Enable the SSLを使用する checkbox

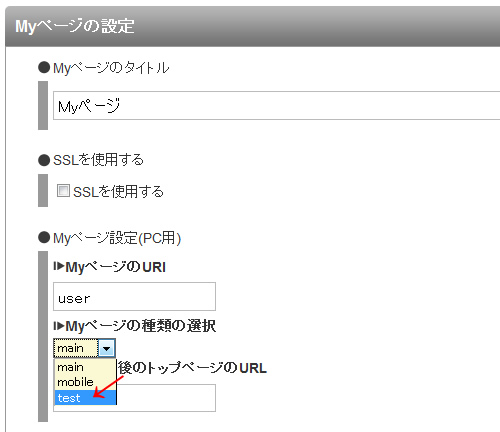[63, 191]
